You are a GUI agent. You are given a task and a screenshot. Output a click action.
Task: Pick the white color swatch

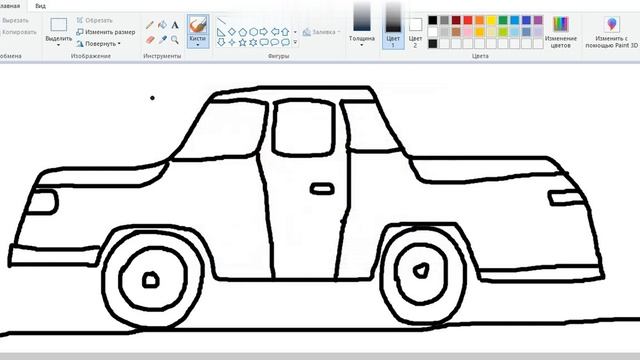pyautogui.click(x=433, y=32)
